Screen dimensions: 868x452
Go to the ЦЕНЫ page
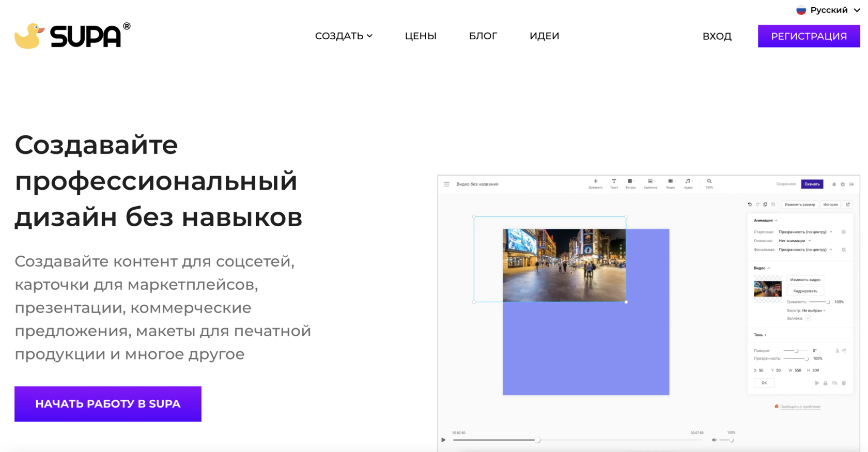[421, 36]
